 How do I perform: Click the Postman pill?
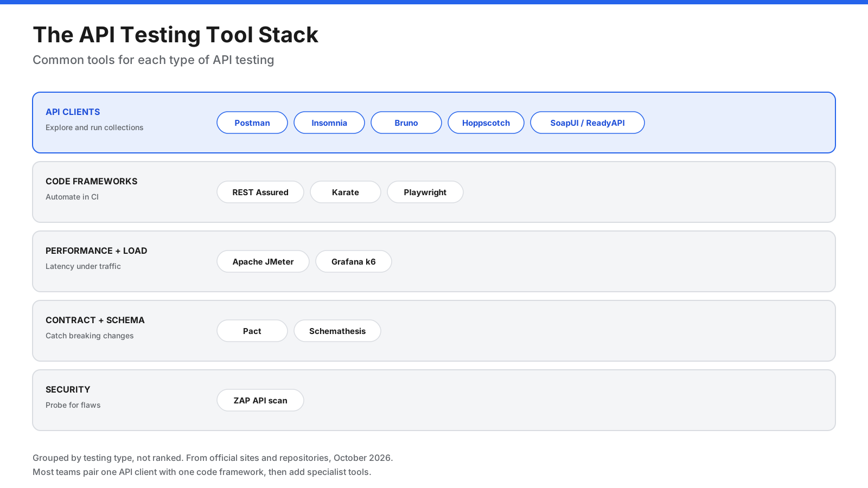[x=252, y=123]
